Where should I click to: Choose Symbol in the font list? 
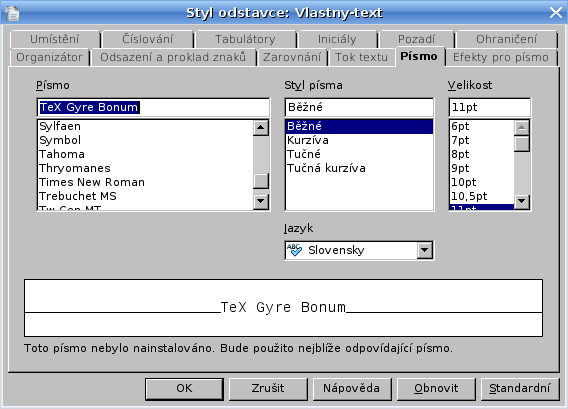[x=146, y=140]
